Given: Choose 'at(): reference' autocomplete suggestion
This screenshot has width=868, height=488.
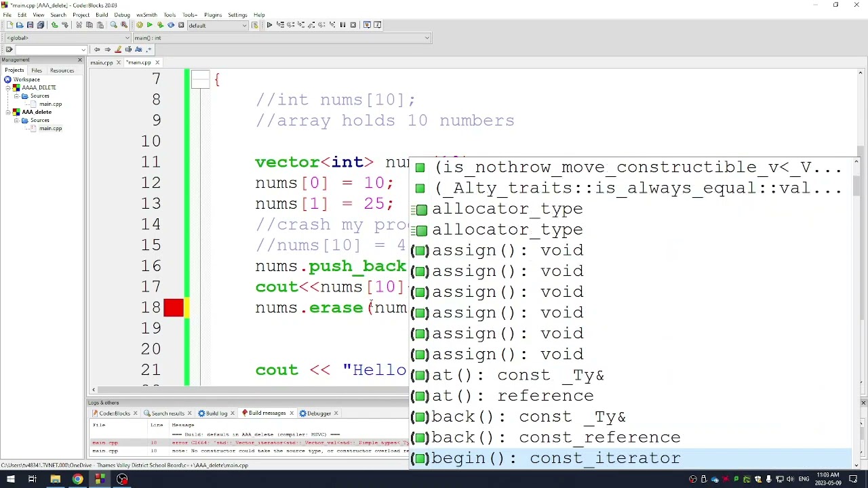Looking at the screenshot, I should 630,396.
